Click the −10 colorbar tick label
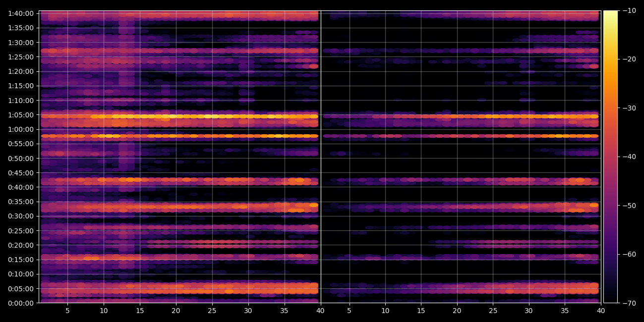This screenshot has width=644, height=322. pos(629,10)
